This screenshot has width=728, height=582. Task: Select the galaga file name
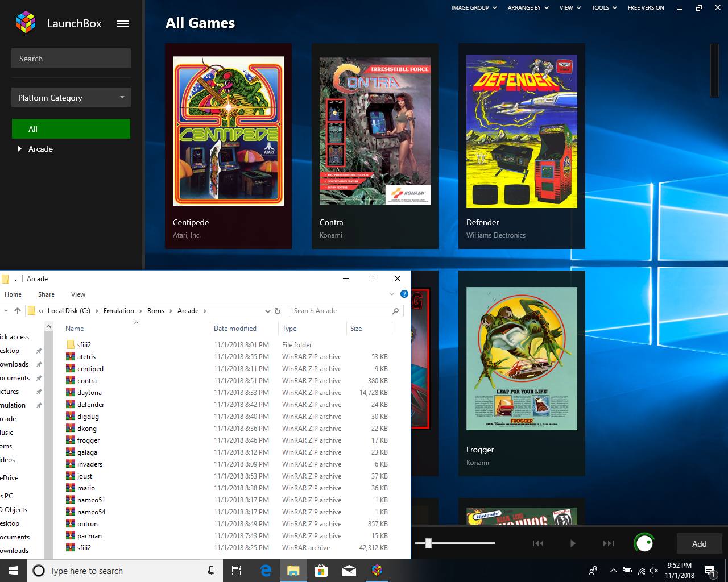[x=87, y=452]
